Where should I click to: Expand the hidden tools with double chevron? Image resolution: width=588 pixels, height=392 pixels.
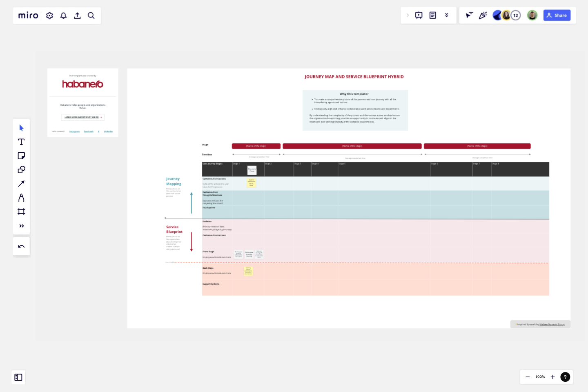pos(21,225)
